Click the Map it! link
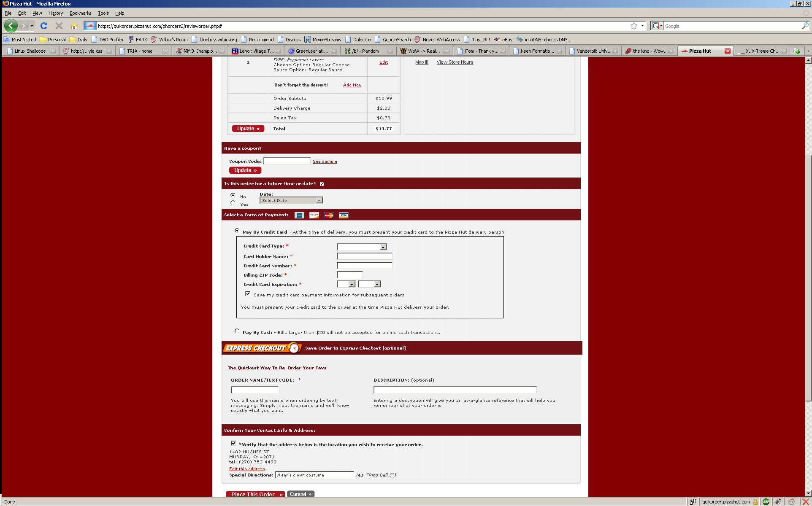The image size is (812, 506). [x=422, y=62]
